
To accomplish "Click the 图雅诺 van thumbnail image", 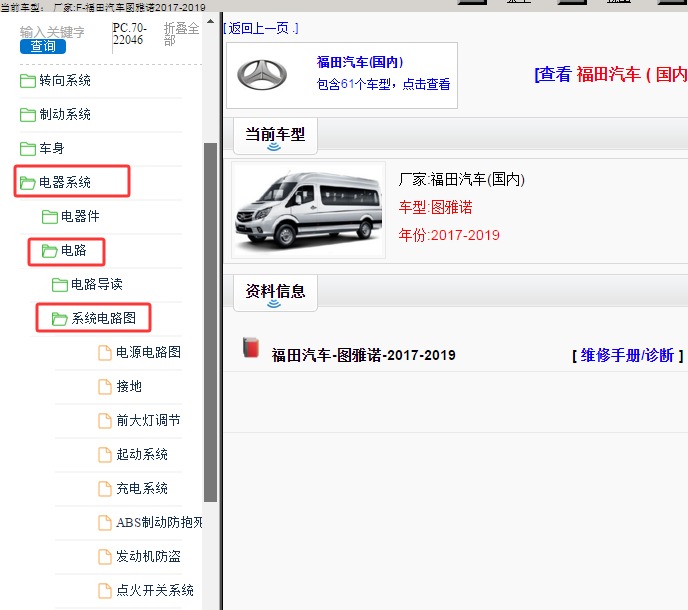I will [308, 210].
